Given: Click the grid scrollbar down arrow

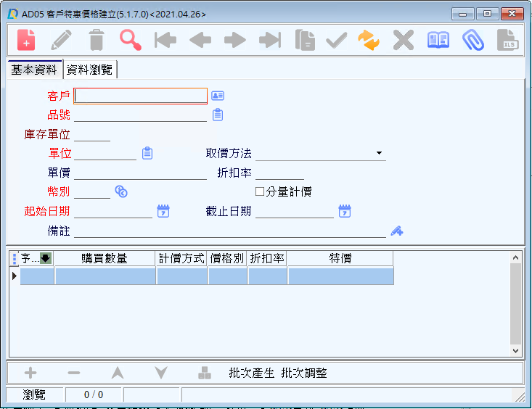Looking at the screenshot, I should coord(515,351).
